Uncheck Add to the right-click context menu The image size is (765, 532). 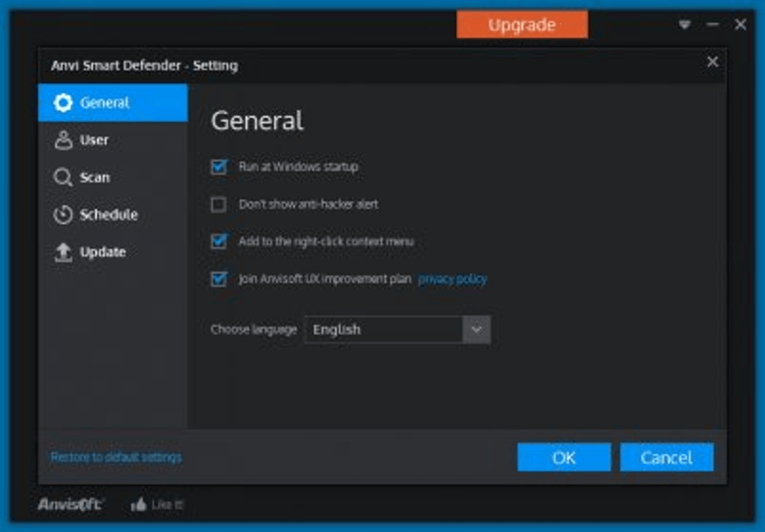pyautogui.click(x=218, y=241)
